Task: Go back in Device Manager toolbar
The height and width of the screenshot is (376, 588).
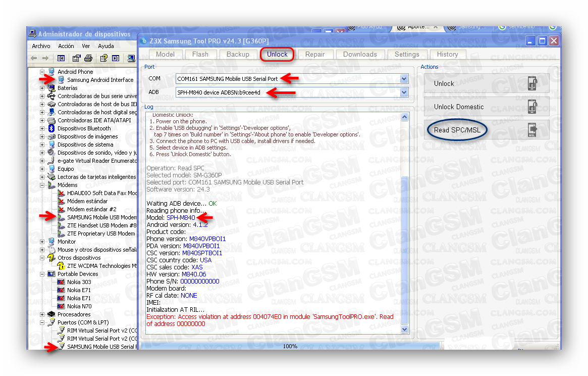Action: click(x=34, y=58)
